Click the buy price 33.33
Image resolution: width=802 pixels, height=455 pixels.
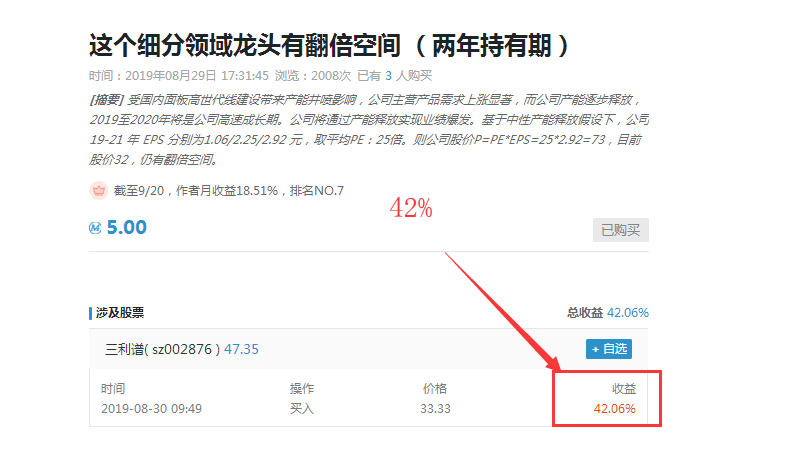(x=434, y=408)
